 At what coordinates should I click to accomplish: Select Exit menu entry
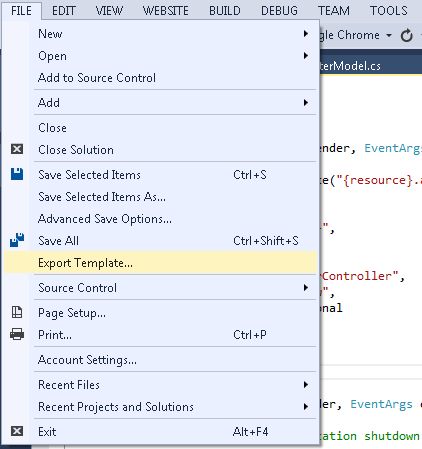pos(160,432)
